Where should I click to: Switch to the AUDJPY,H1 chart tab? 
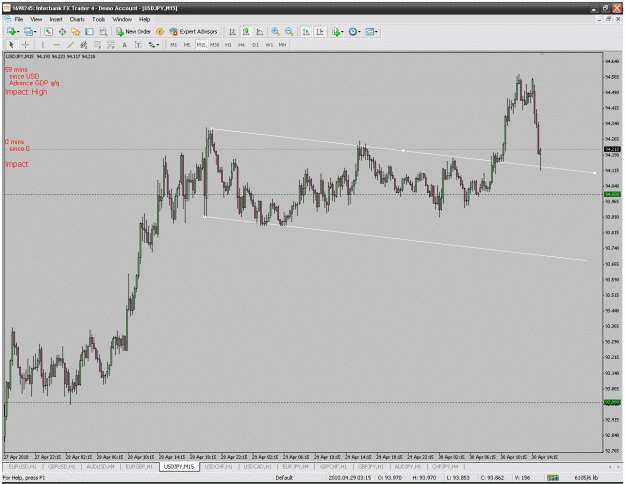click(x=408, y=466)
